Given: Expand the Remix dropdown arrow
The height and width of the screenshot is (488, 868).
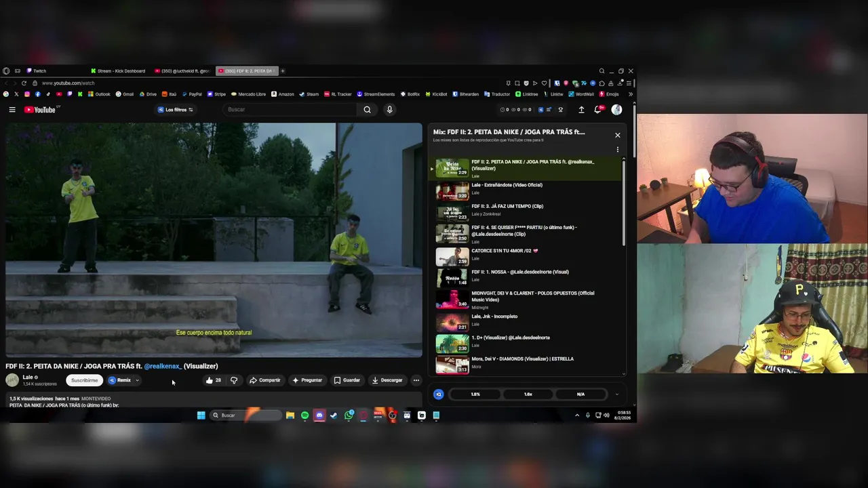Looking at the screenshot, I should tap(137, 380).
